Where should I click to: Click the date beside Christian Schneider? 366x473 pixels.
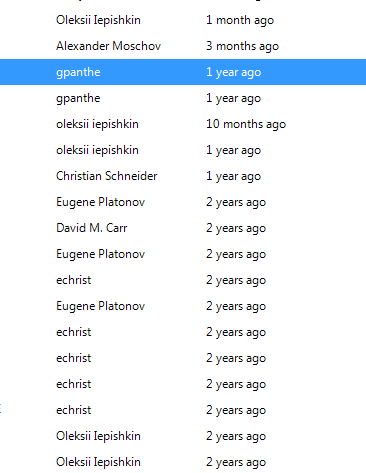click(233, 176)
